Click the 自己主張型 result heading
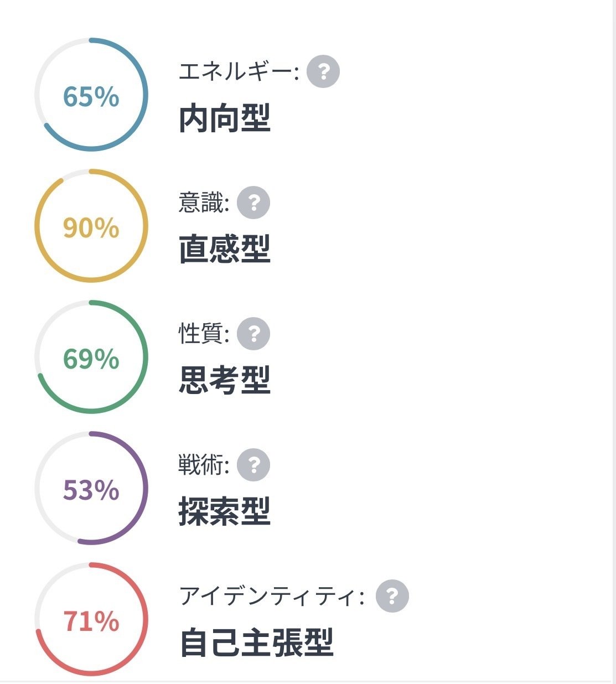 click(257, 642)
